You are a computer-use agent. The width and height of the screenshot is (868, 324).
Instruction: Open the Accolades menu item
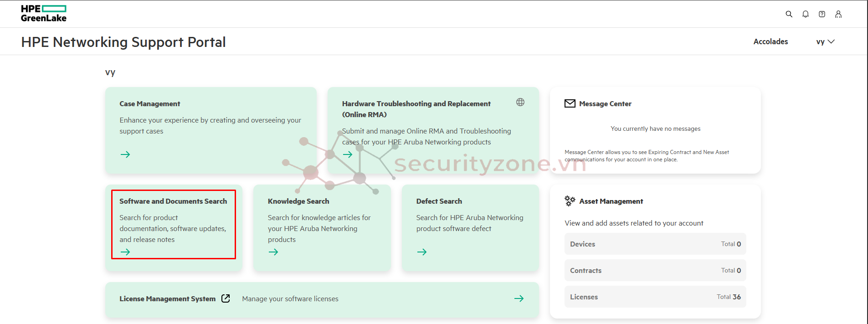(770, 41)
